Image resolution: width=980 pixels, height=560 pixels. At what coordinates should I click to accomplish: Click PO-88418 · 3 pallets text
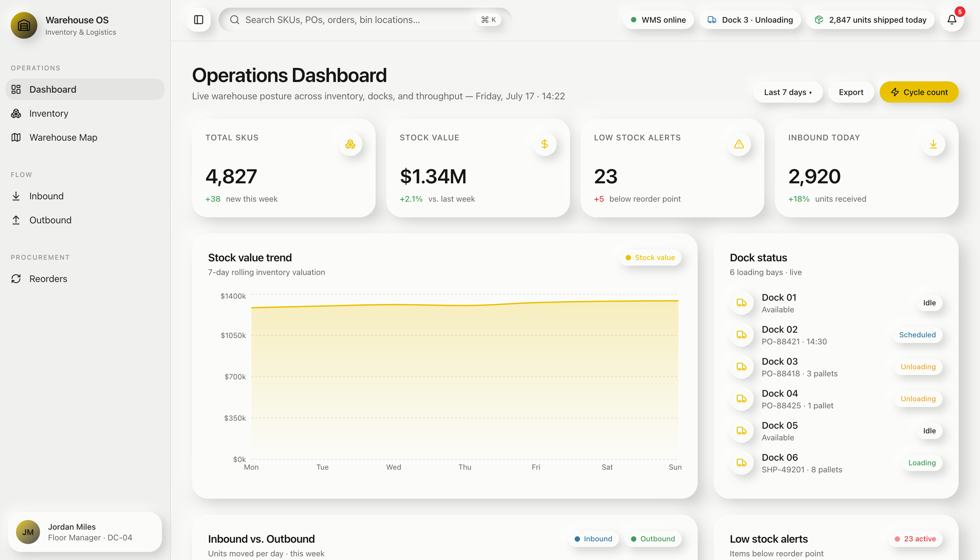799,373
